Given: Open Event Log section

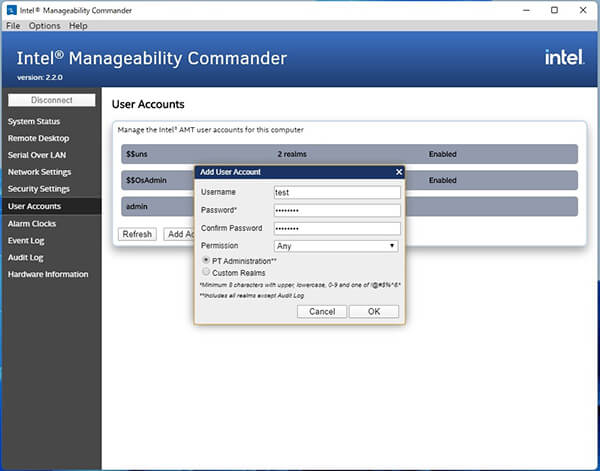Looking at the screenshot, I should (x=26, y=241).
